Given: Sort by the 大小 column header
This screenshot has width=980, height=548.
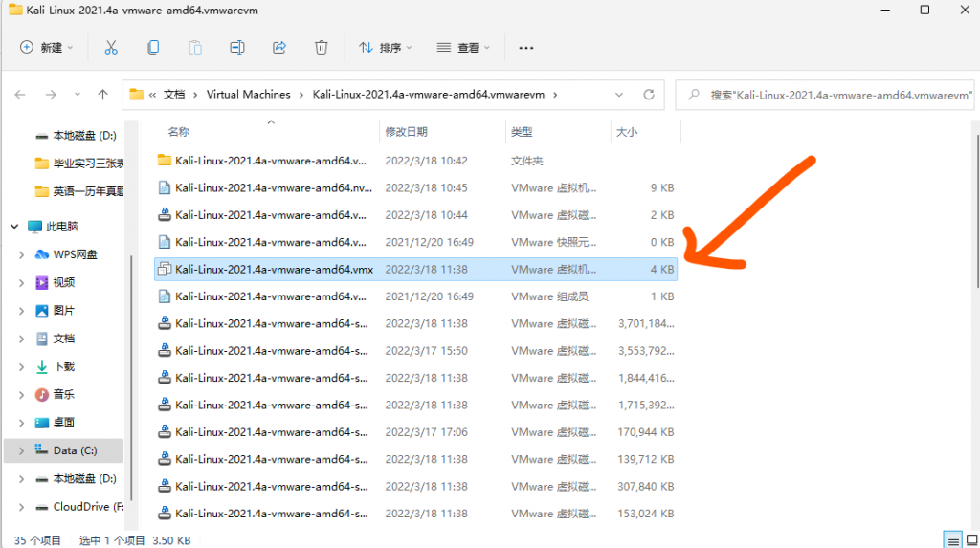Looking at the screenshot, I should 627,132.
